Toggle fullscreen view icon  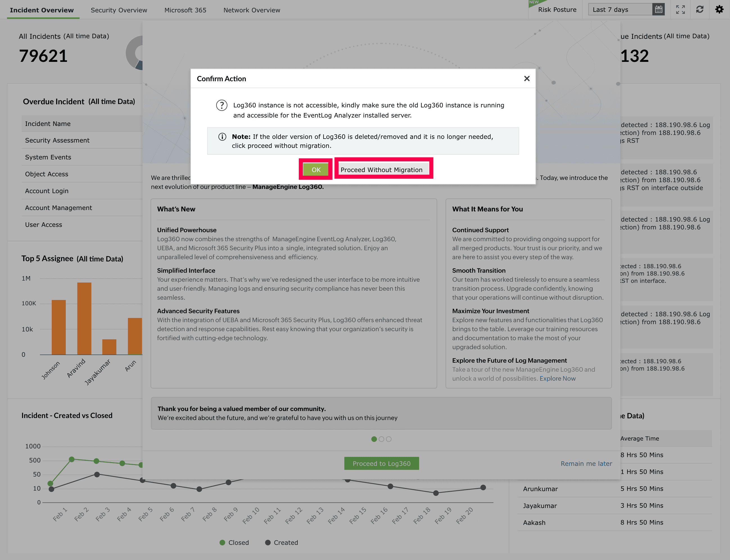tap(680, 10)
